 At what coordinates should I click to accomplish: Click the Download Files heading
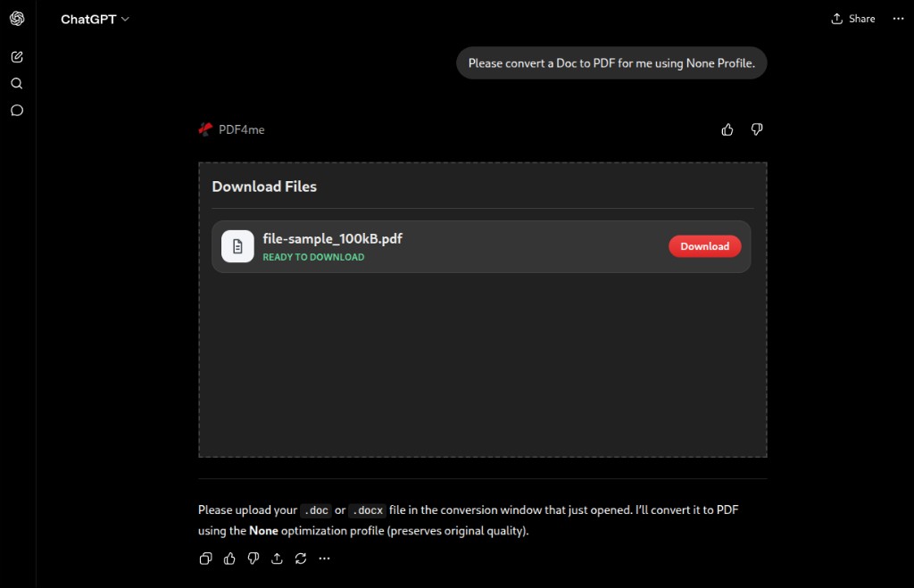click(264, 186)
